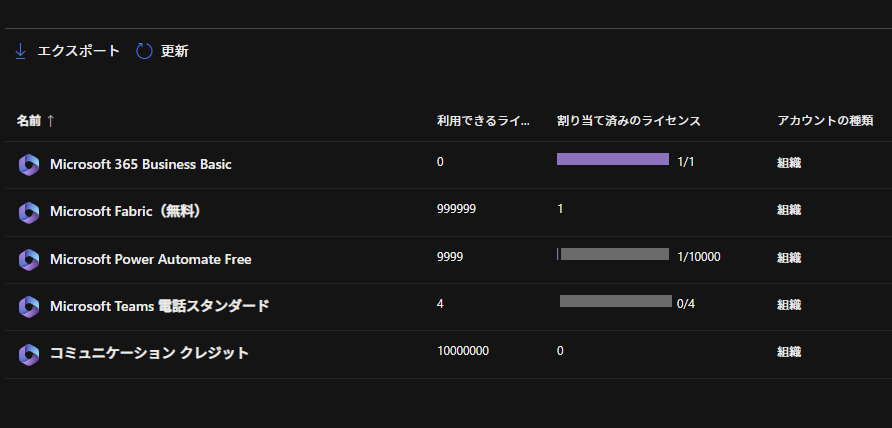
Task: Click the Teams 電話 0/4 usage bar
Action: pyautogui.click(x=616, y=301)
